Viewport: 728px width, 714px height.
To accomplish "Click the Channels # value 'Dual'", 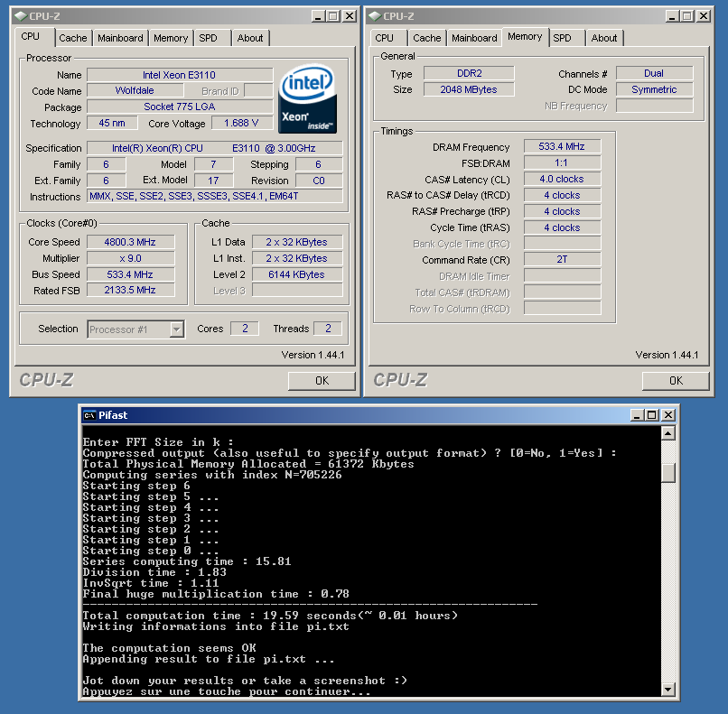I will tap(654, 73).
